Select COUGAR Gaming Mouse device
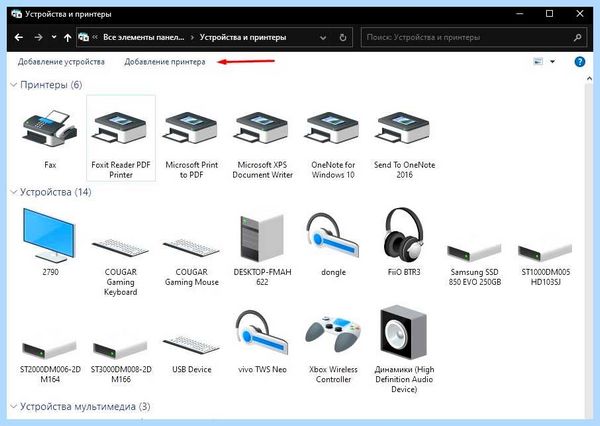The image size is (600, 426). point(191,249)
